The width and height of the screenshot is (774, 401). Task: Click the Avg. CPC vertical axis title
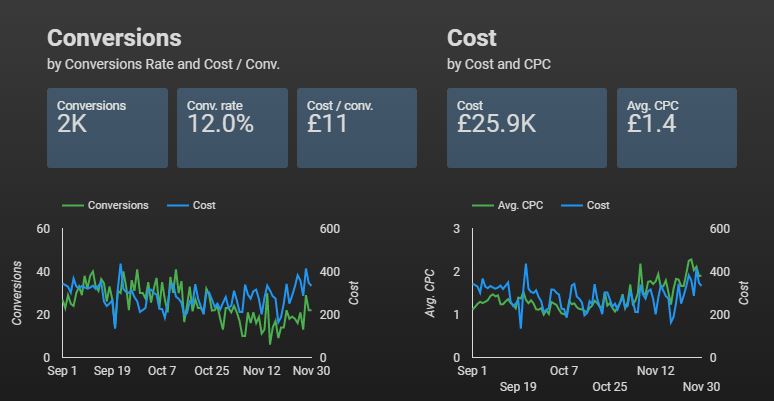point(429,293)
